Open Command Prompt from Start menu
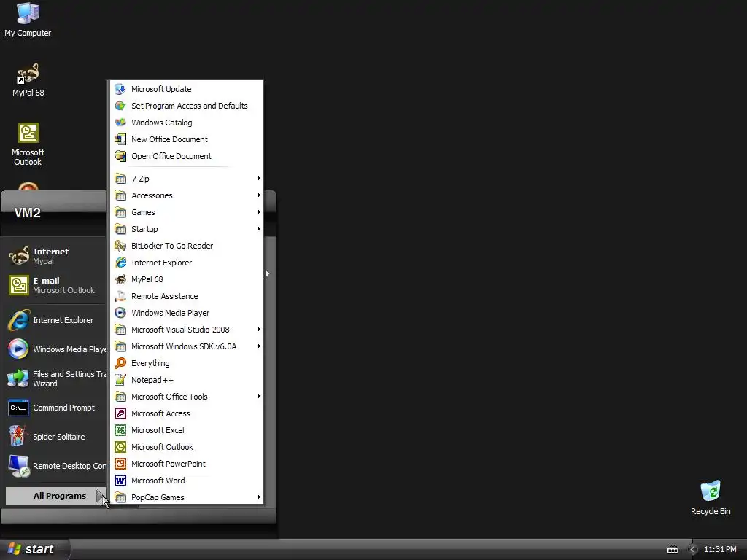The image size is (747, 560). click(55, 408)
